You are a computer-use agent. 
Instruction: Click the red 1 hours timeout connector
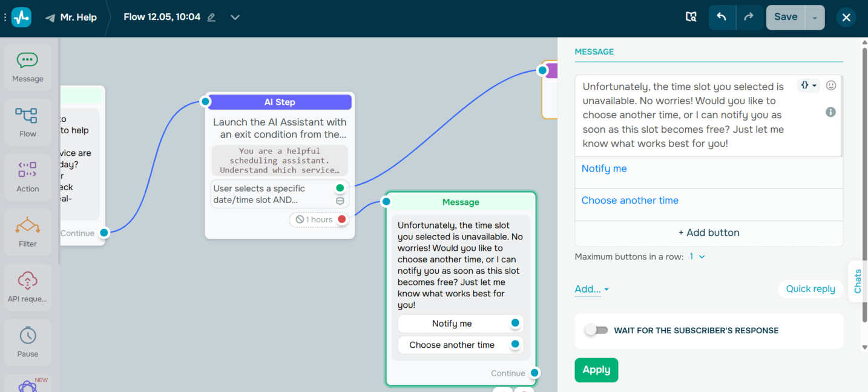[342, 219]
